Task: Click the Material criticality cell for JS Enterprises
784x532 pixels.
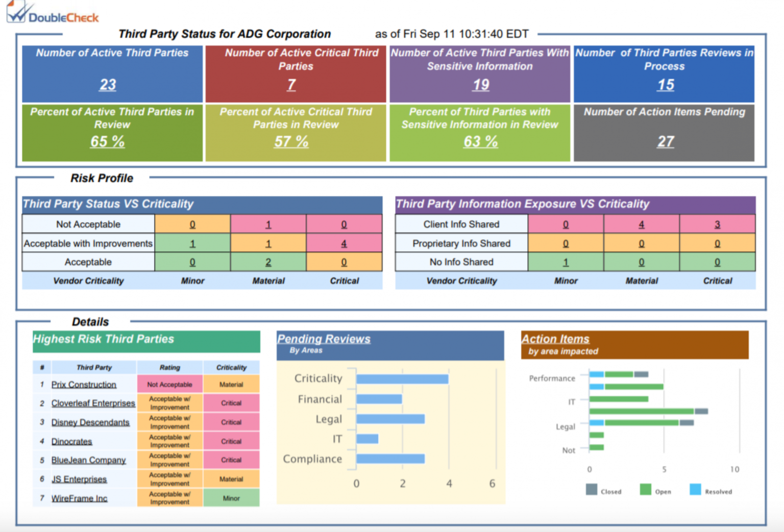Action: [231, 479]
